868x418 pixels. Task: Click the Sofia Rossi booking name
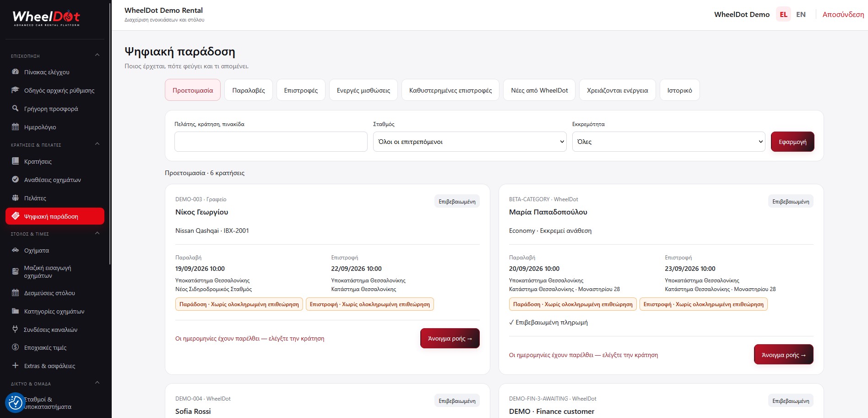[193, 411]
